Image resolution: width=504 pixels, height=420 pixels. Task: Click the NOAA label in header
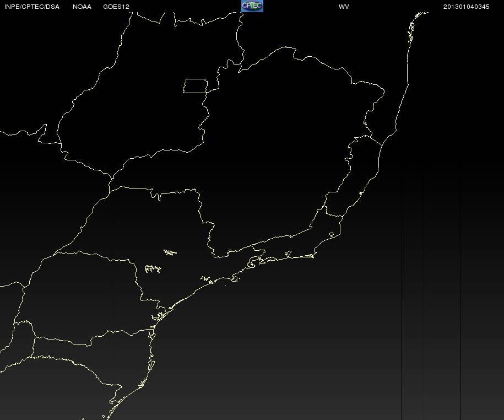tap(82, 7)
